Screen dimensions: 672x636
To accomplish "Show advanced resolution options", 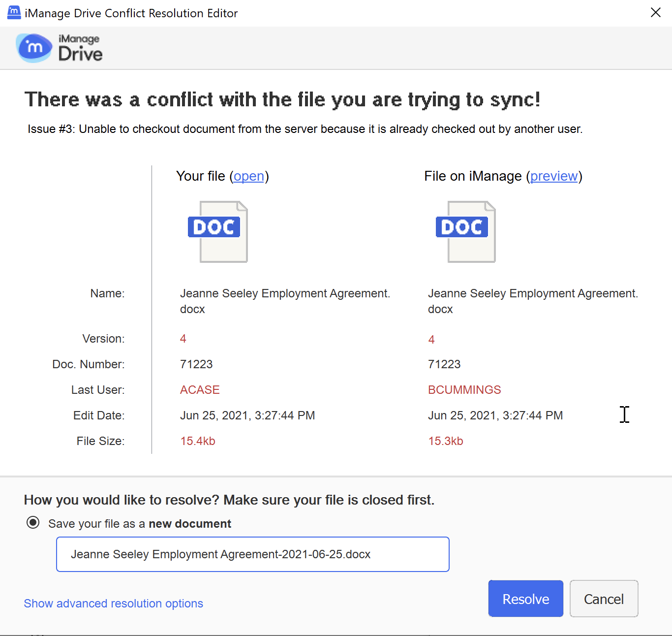I will 113,603.
